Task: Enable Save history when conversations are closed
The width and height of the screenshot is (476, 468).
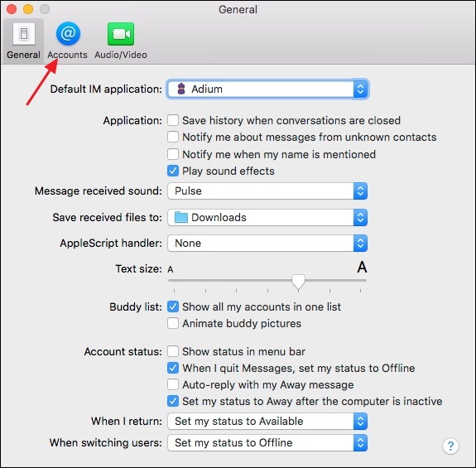Action: point(173,120)
